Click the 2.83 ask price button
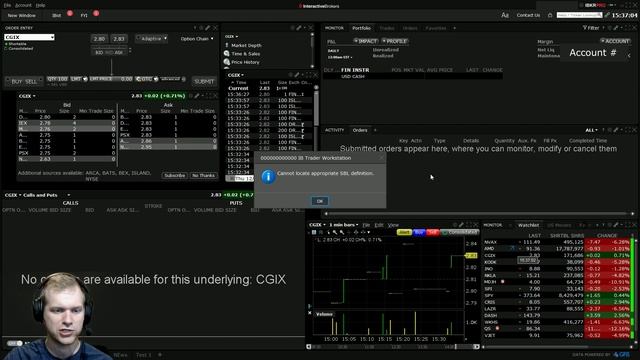This screenshot has height=360, width=640. 119,39
